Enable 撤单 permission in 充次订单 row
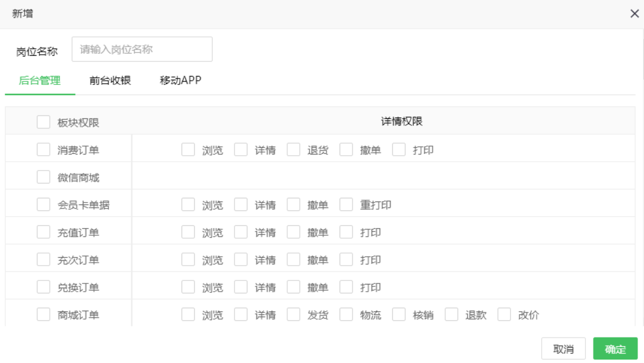Image resolution: width=644 pixels, height=363 pixels. (x=293, y=260)
